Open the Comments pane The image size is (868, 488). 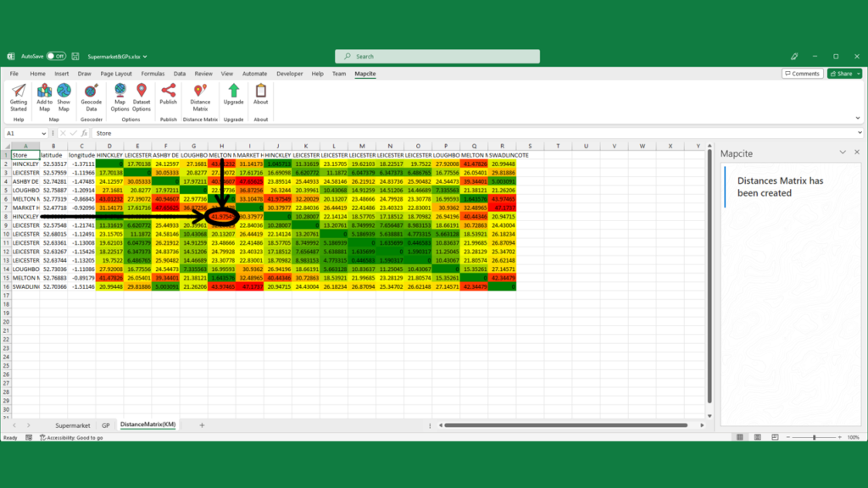802,73
